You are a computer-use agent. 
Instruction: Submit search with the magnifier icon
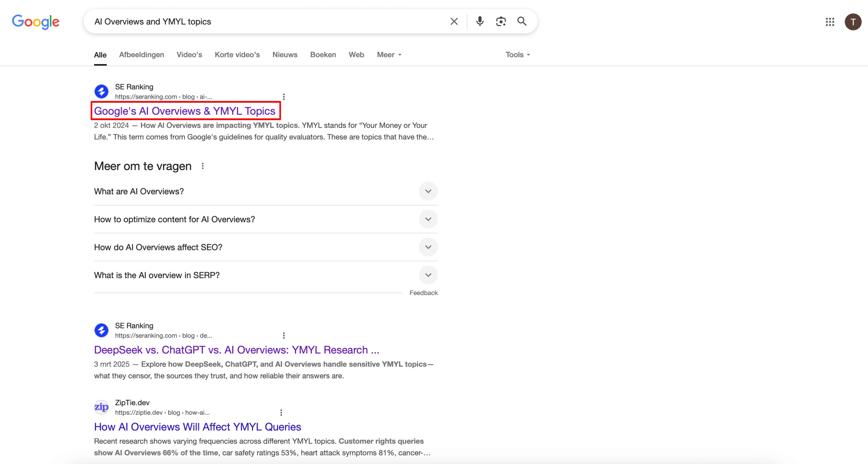click(x=522, y=21)
